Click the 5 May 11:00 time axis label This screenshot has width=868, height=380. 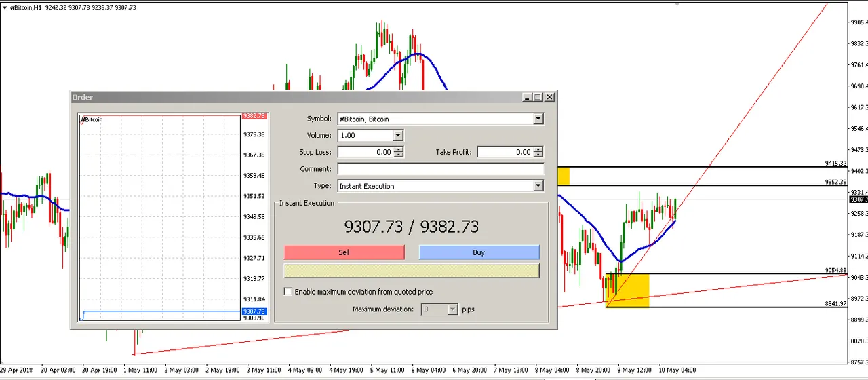tap(387, 370)
